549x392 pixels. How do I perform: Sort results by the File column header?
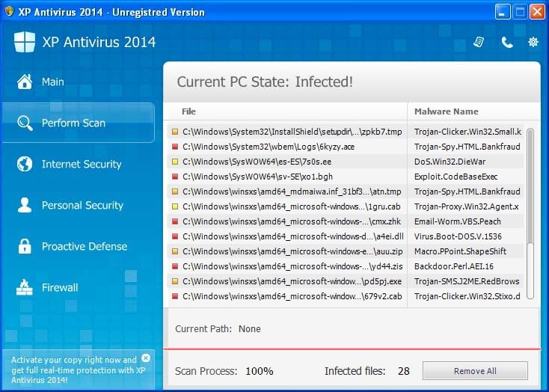188,111
